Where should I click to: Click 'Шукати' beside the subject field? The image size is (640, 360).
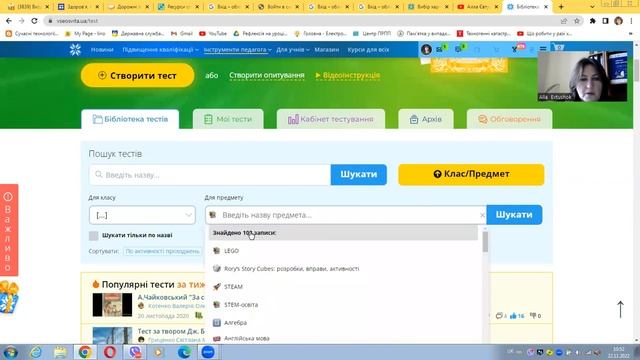click(514, 215)
